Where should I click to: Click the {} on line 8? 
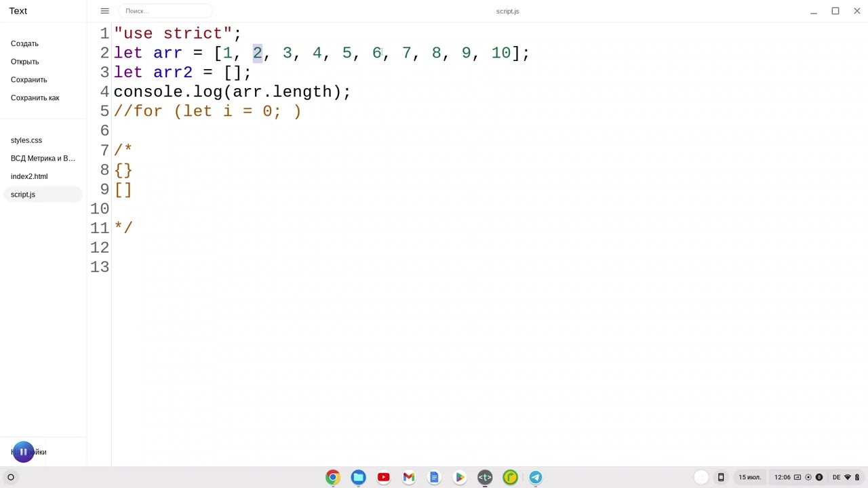123,169
